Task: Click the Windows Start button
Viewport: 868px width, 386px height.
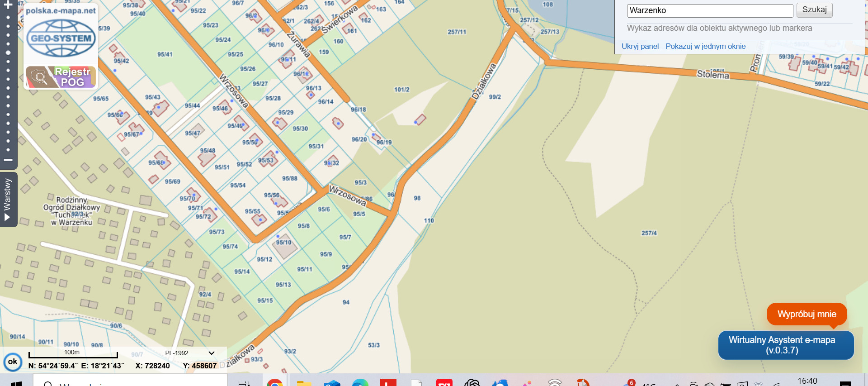Action: point(16,383)
